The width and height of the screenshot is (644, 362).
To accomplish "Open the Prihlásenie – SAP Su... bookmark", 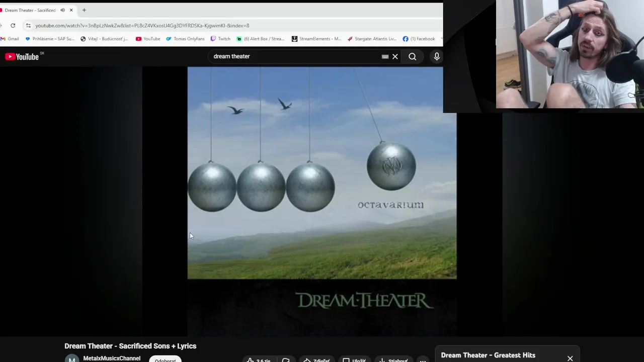I will click(x=50, y=39).
